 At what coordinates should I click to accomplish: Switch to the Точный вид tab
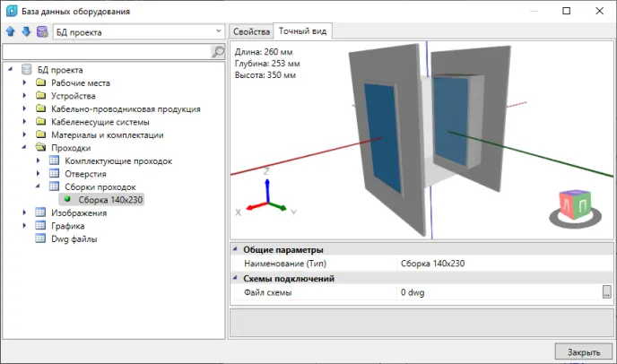303,31
